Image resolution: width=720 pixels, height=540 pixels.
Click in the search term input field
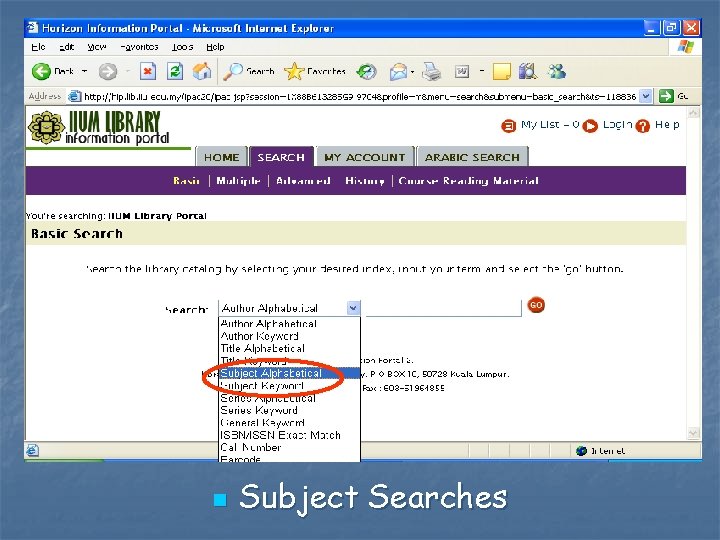pos(443,308)
